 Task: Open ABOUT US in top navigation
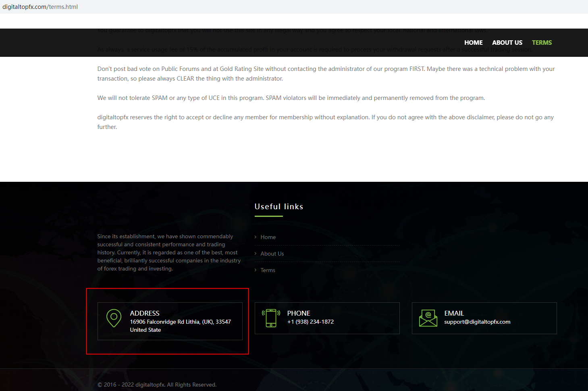pyautogui.click(x=507, y=43)
